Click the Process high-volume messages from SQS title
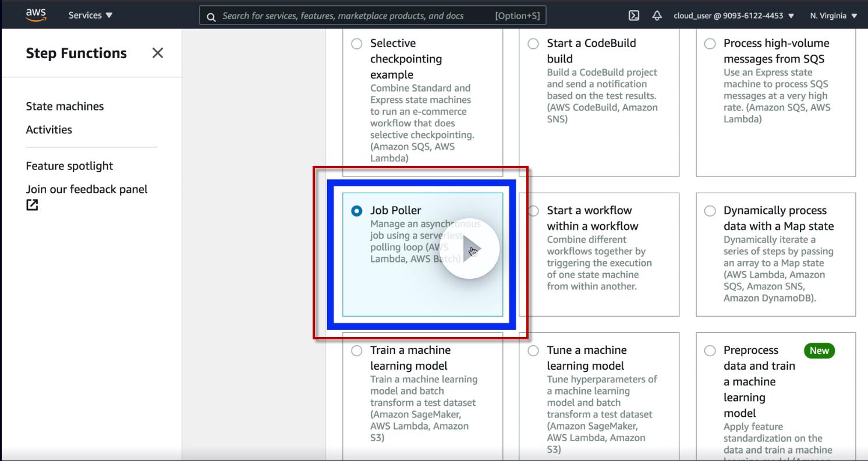This screenshot has width=868, height=461. [777, 51]
